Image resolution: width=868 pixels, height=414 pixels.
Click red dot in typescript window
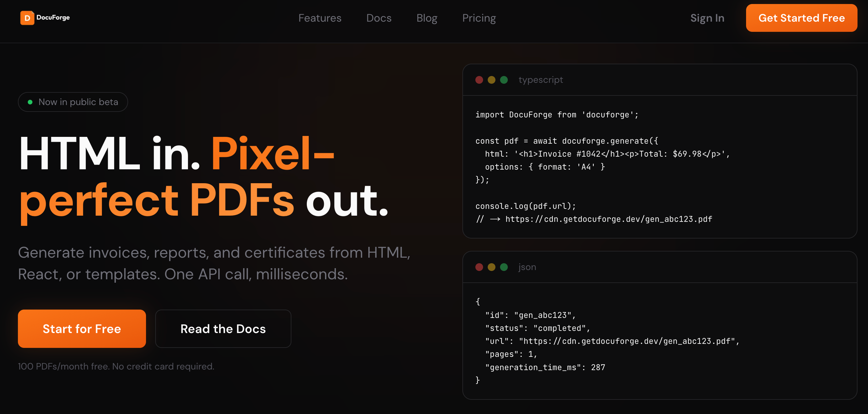[479, 80]
